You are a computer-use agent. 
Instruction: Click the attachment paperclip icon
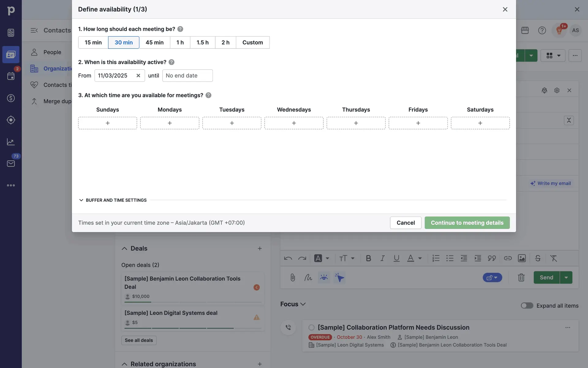[292, 278]
